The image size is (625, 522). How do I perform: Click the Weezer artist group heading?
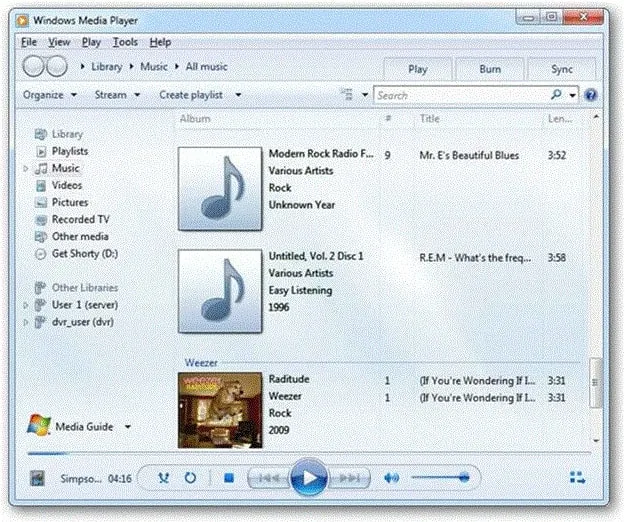pyautogui.click(x=201, y=363)
